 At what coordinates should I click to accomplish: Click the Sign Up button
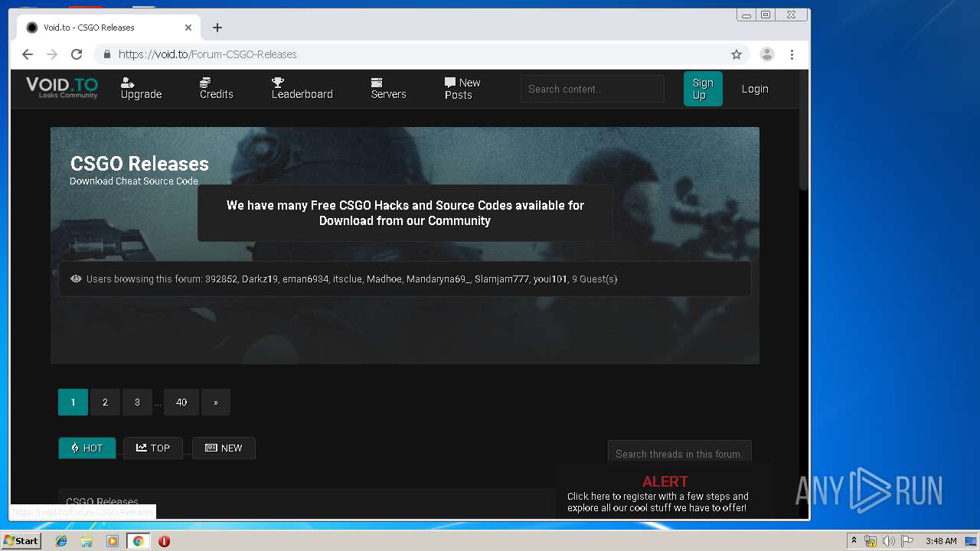[703, 89]
